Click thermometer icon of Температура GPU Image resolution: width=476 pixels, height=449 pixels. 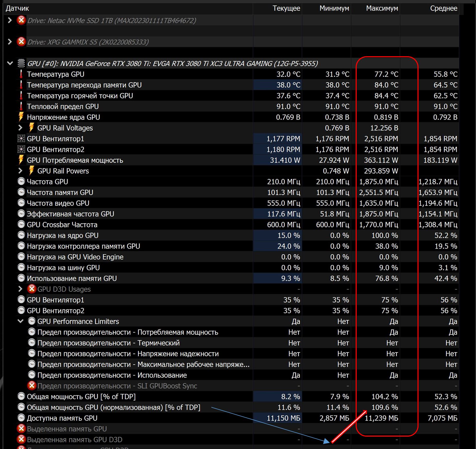[21, 74]
